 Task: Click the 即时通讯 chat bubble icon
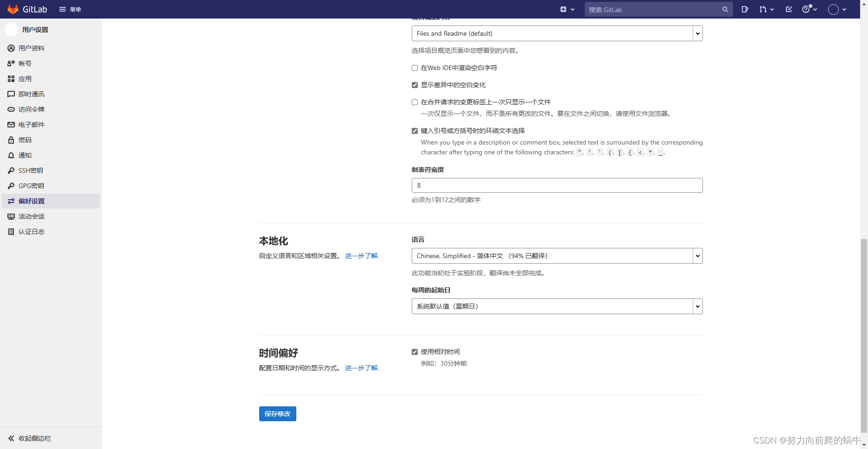(11, 94)
